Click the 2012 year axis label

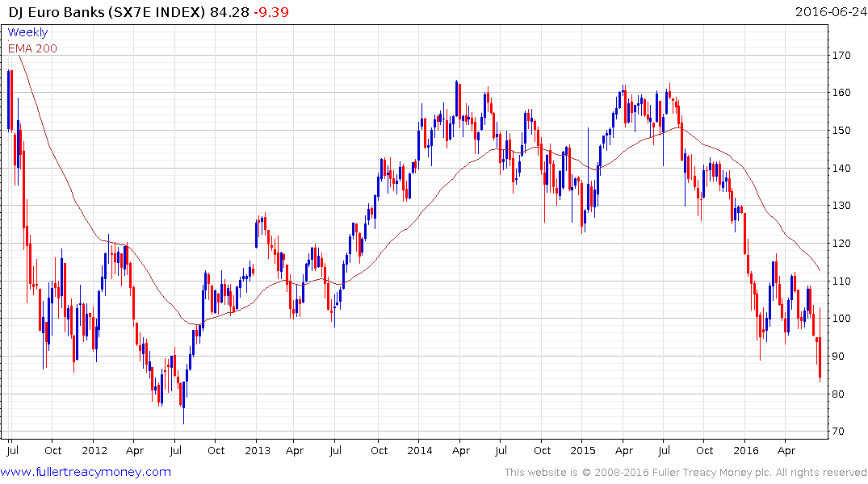coord(94,450)
